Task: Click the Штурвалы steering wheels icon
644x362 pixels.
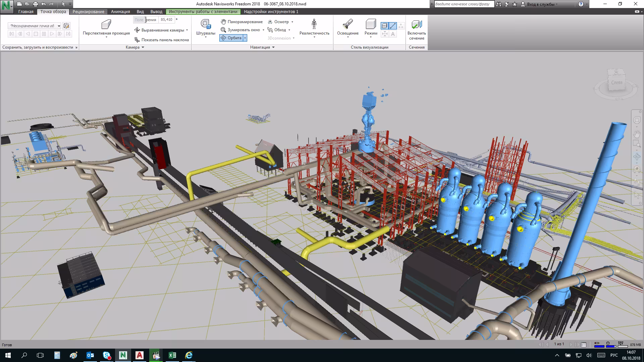Action: 205,24
